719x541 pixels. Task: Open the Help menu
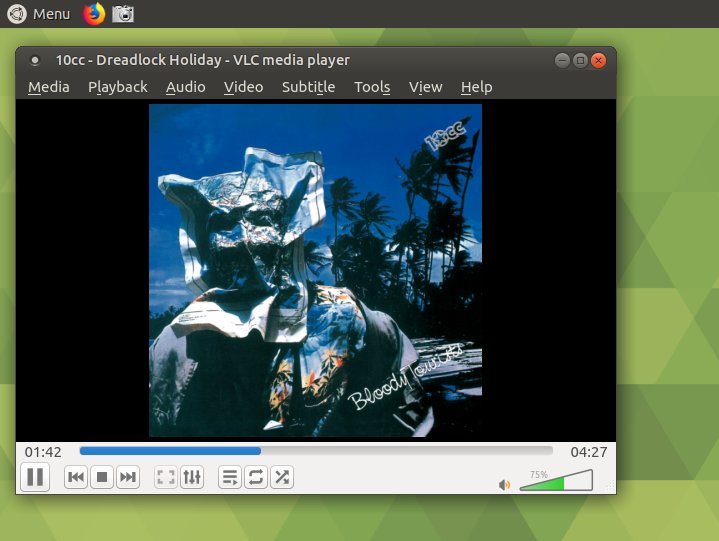point(477,87)
